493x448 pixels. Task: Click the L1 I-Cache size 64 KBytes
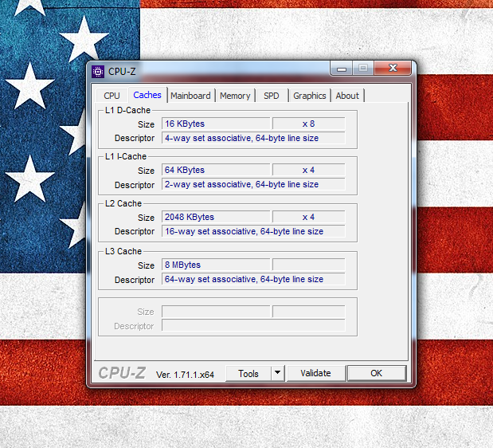pyautogui.click(x=216, y=170)
